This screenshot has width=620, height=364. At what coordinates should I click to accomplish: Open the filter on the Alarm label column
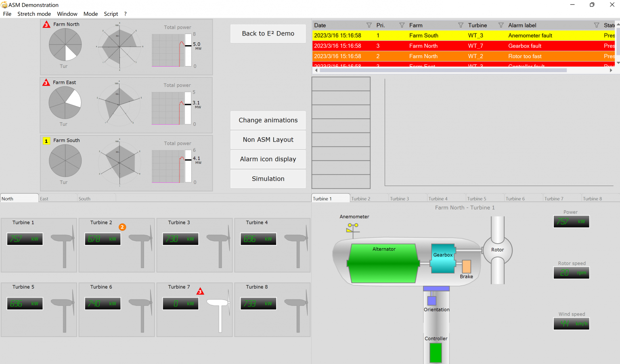pyautogui.click(x=596, y=25)
